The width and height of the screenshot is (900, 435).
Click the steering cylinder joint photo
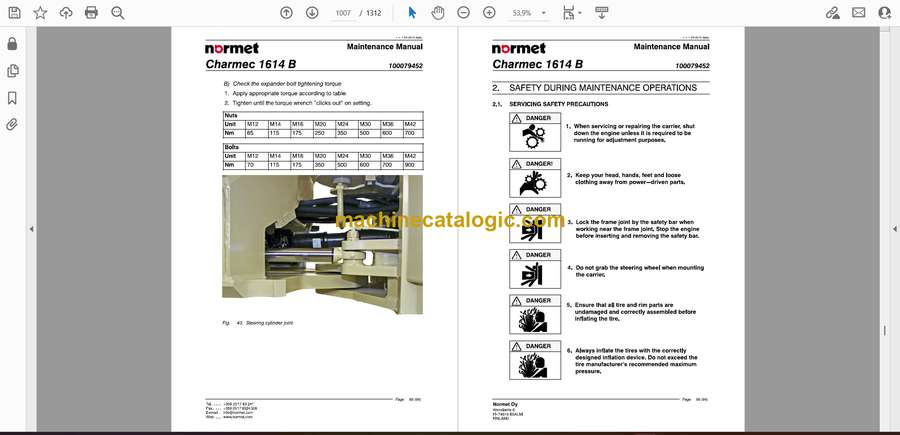pyautogui.click(x=322, y=244)
